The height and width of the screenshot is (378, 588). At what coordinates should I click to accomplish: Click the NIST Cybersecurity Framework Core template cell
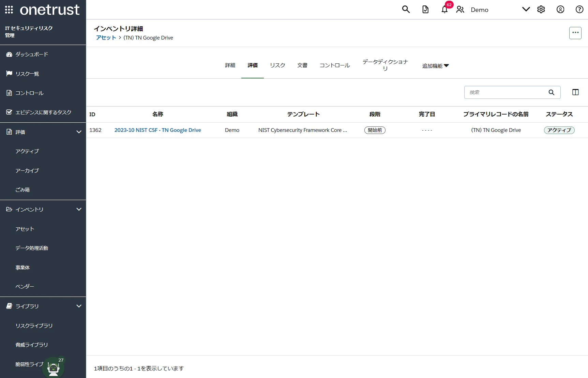coord(303,130)
